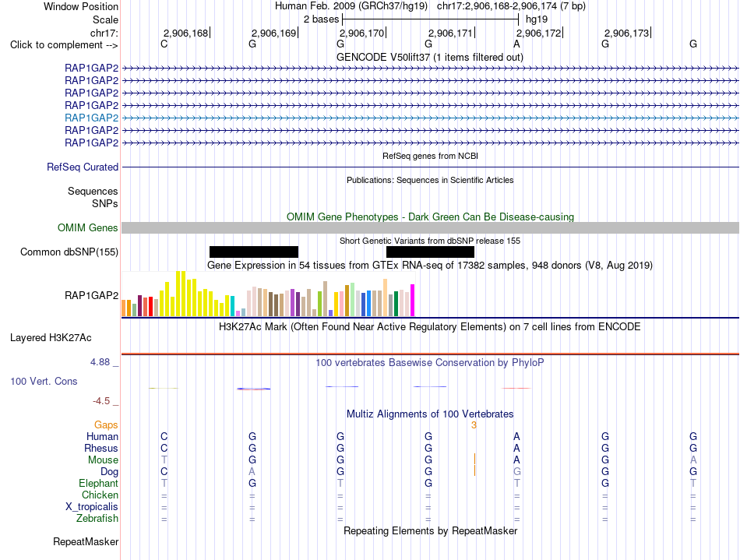Click the Zebrafish alignment row label
This screenshot has width=740, height=560.
pos(97,519)
